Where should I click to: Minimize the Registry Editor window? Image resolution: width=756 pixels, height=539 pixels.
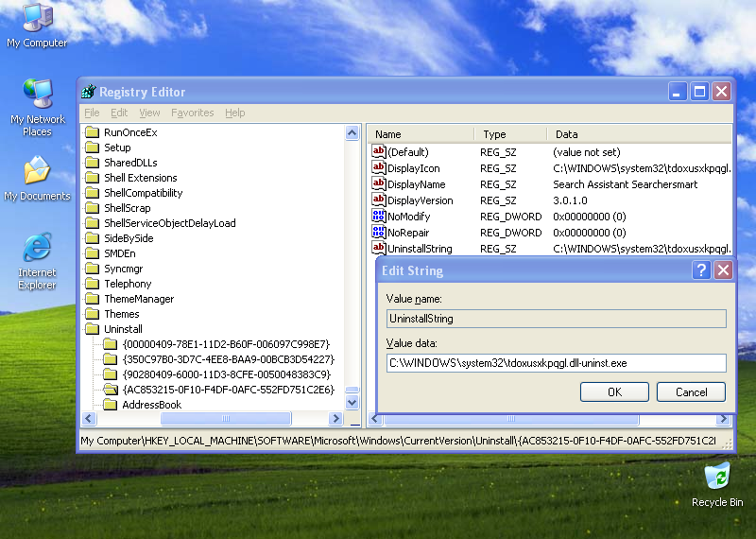(x=677, y=91)
